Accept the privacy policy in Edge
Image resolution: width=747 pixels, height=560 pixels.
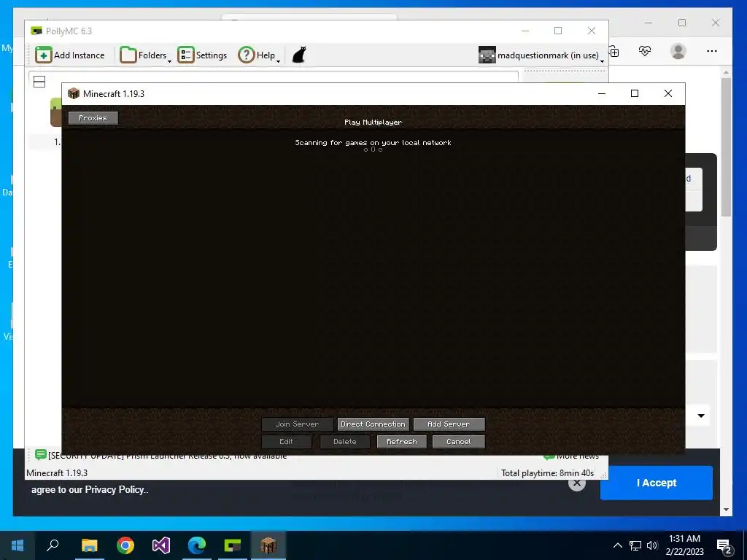click(x=657, y=483)
